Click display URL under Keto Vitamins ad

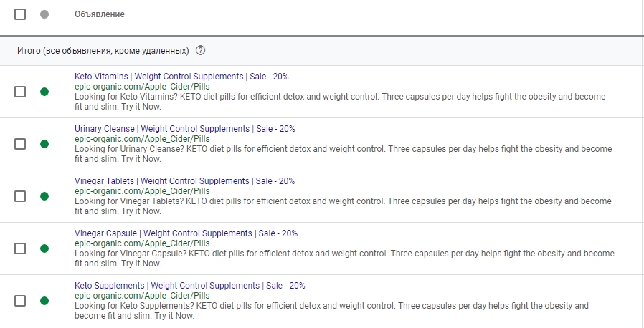(x=142, y=87)
